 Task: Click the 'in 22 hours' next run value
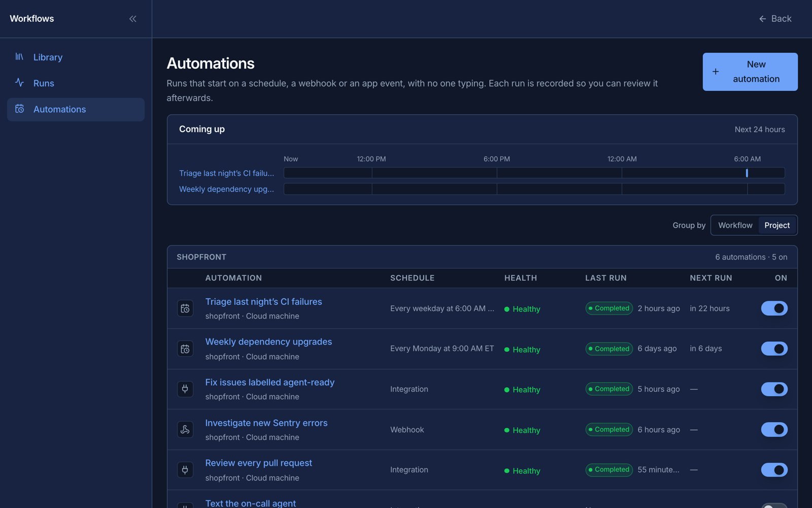pos(709,308)
